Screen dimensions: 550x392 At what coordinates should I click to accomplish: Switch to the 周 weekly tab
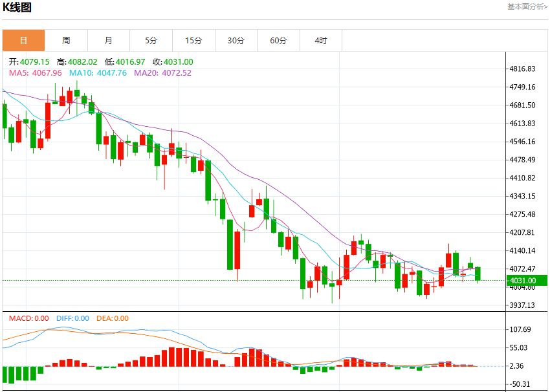[x=66, y=40]
